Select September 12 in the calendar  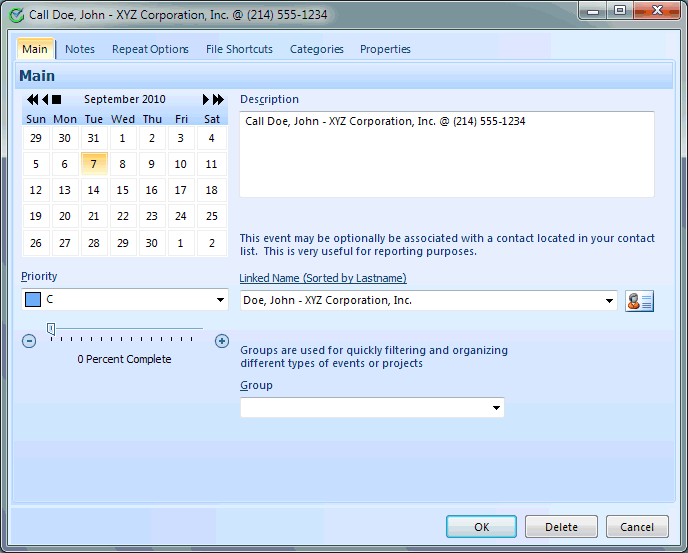[x=36, y=190]
